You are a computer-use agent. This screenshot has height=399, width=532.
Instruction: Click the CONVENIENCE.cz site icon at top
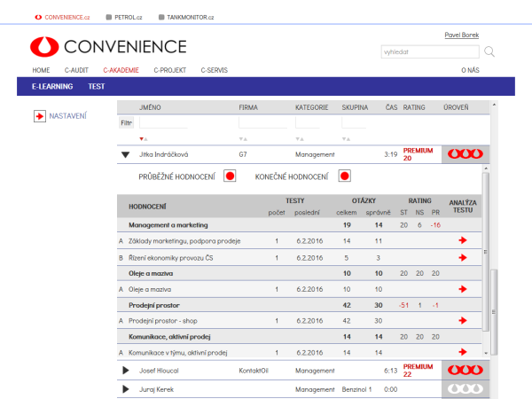point(38,18)
